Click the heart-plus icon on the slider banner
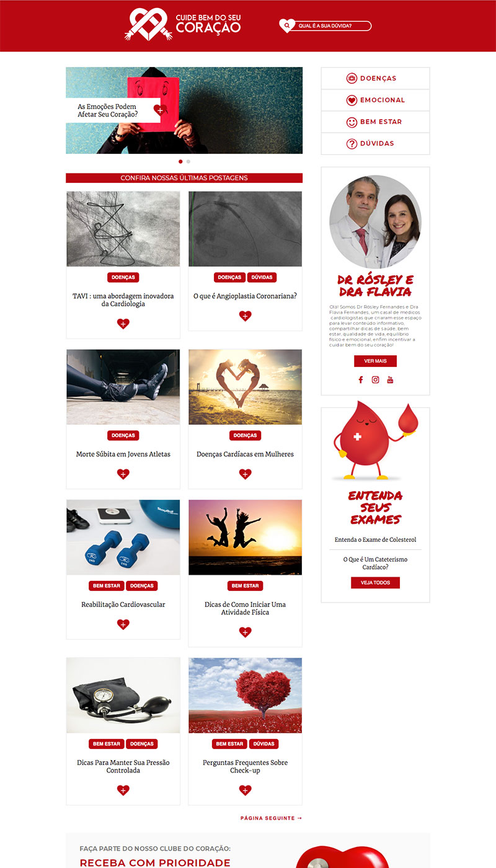496x868 pixels. (159, 110)
